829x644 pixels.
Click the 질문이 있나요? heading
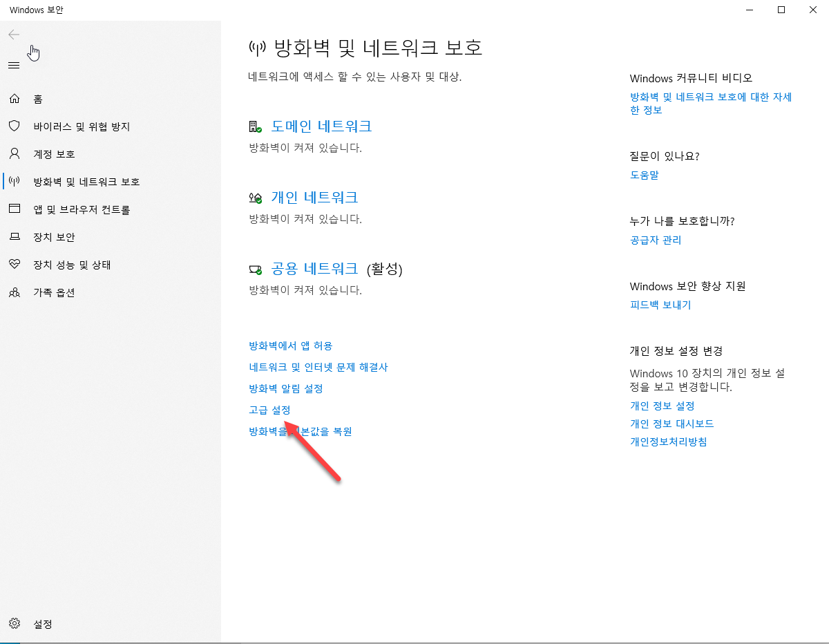point(665,156)
